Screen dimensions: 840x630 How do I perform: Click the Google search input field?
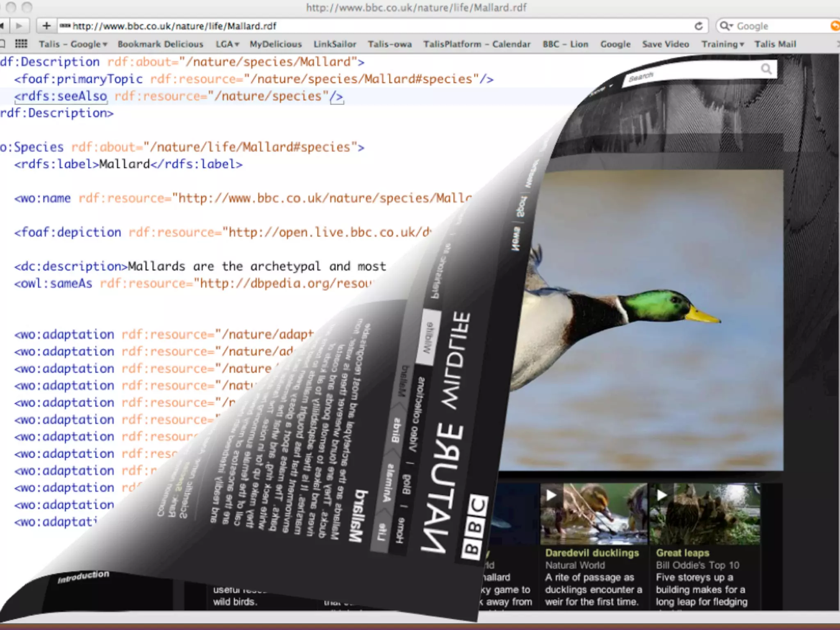point(779,26)
